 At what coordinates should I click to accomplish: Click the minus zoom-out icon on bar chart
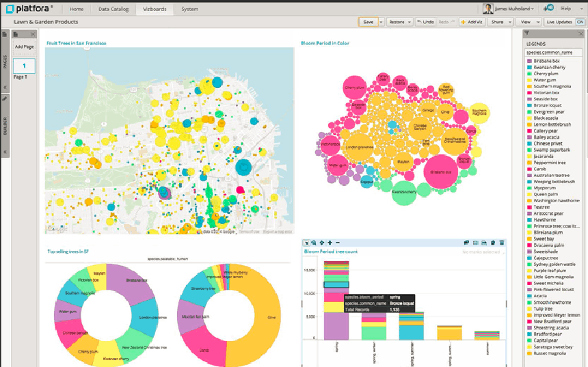[338, 243]
